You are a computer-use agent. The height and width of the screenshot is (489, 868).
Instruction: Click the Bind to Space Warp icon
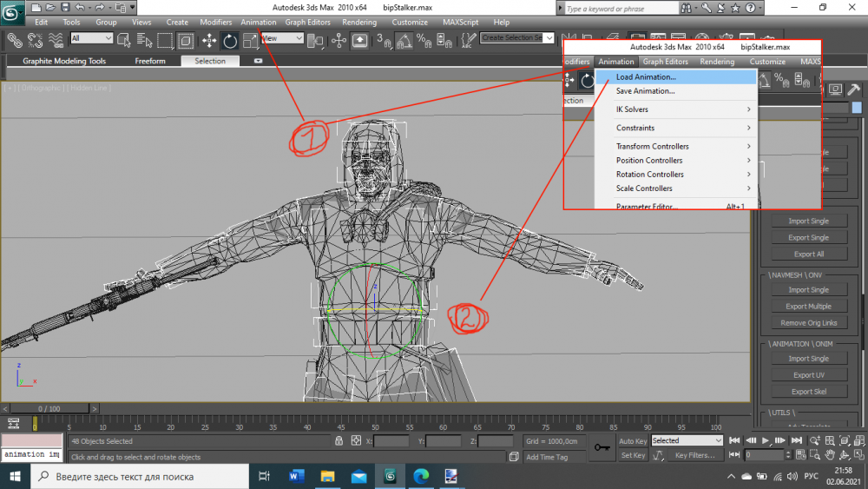click(x=56, y=40)
